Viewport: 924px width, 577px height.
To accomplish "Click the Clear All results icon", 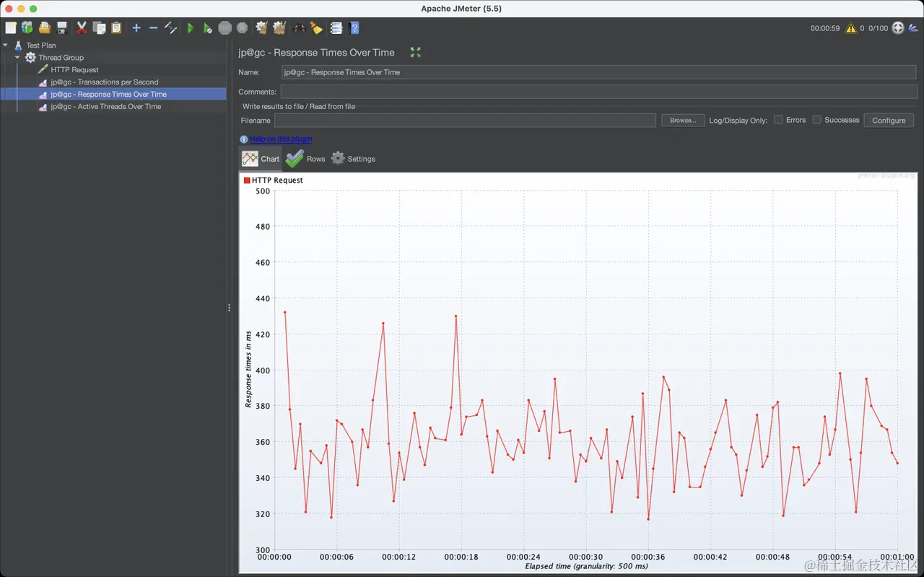I will coord(279,28).
